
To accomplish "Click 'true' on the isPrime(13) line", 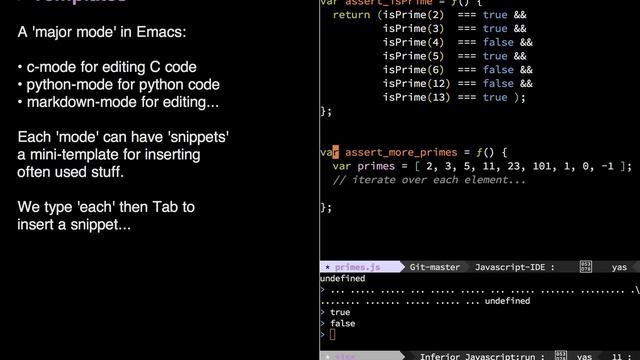I will pos(495,97).
